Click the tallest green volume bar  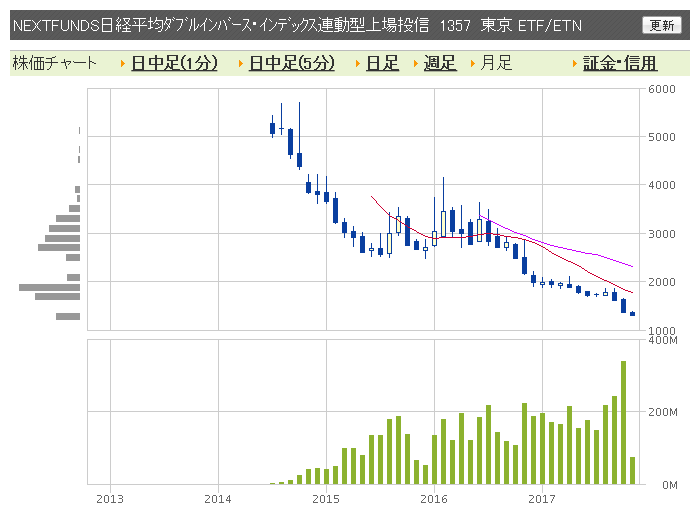(623, 422)
